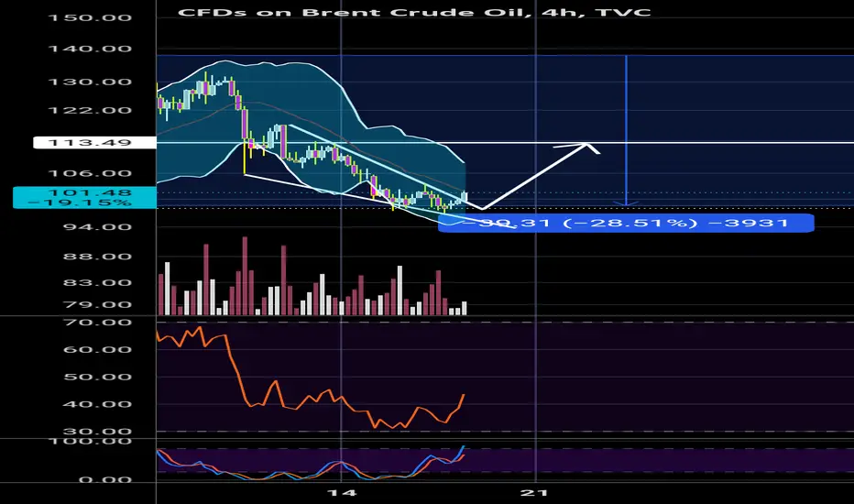Click the 79.00 price axis label
Image resolution: width=854 pixels, height=504 pixels.
tap(97, 304)
